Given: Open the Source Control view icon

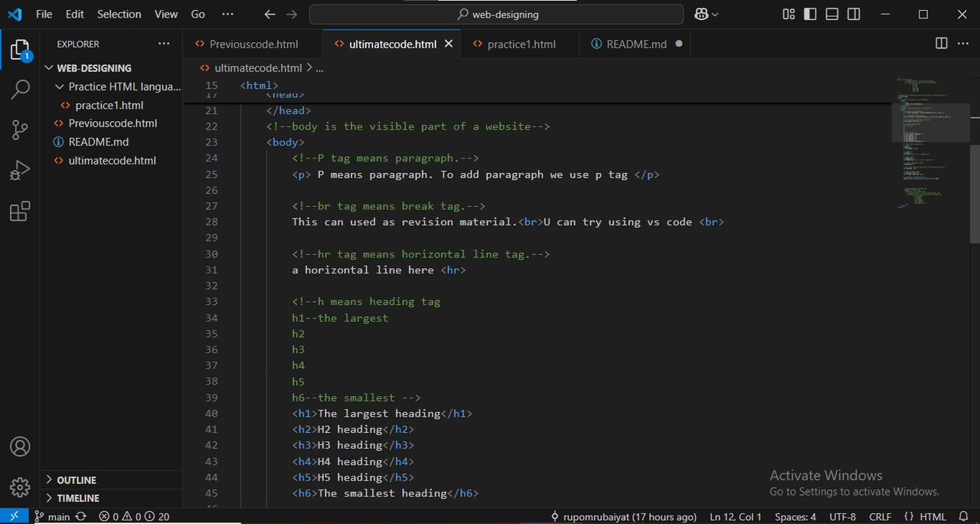Looking at the screenshot, I should coord(20,130).
